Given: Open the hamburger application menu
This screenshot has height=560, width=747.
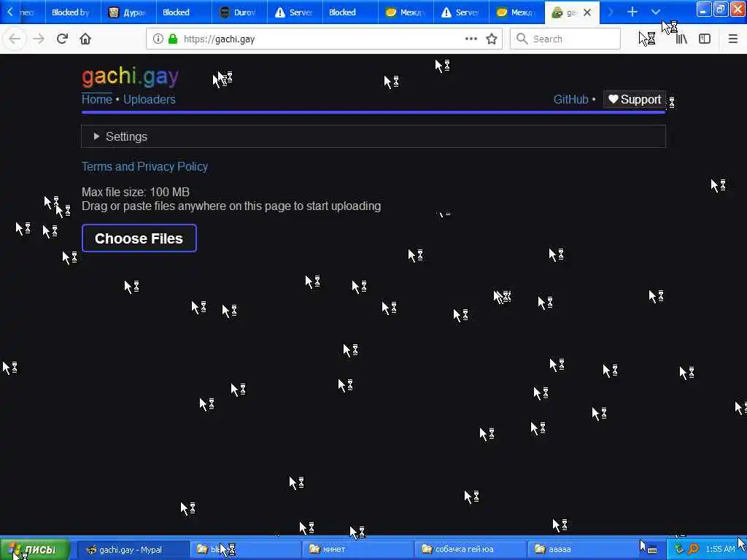Looking at the screenshot, I should pyautogui.click(x=732, y=39).
